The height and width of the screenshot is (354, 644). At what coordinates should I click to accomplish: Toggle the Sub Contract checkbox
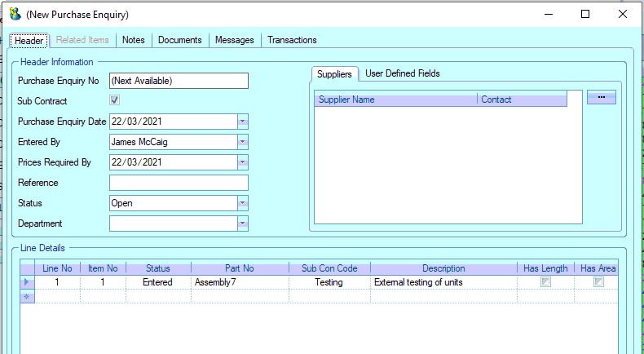tap(115, 101)
